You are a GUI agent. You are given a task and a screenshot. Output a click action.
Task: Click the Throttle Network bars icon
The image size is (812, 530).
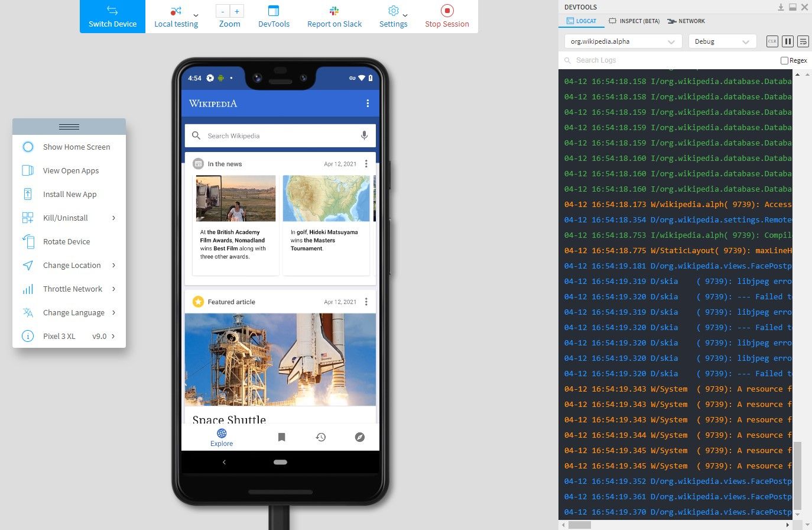pos(28,289)
